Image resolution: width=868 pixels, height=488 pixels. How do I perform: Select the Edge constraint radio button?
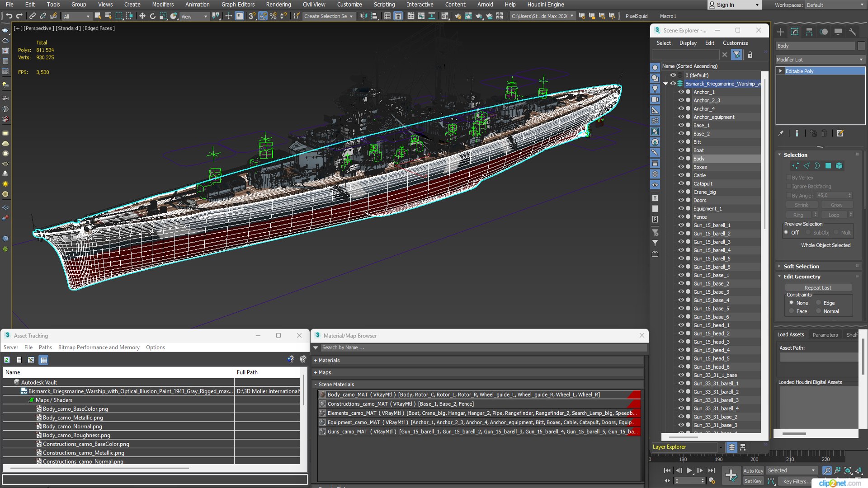point(818,303)
